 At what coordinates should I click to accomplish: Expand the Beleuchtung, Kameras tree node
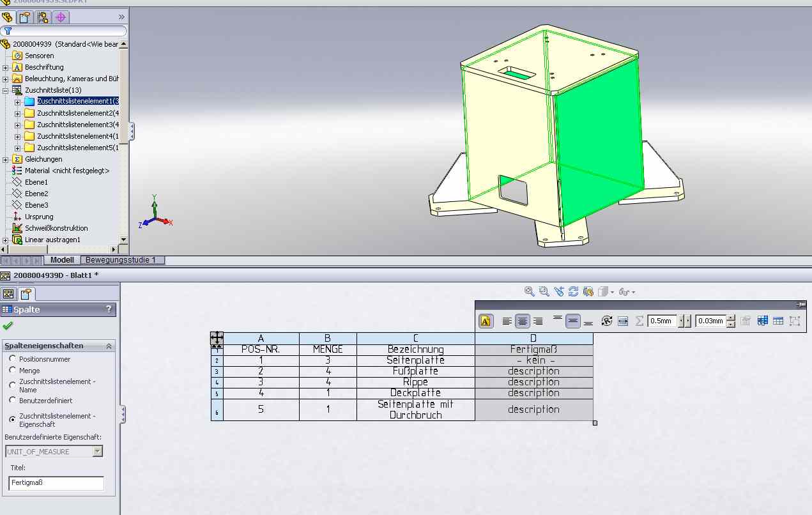(x=6, y=79)
